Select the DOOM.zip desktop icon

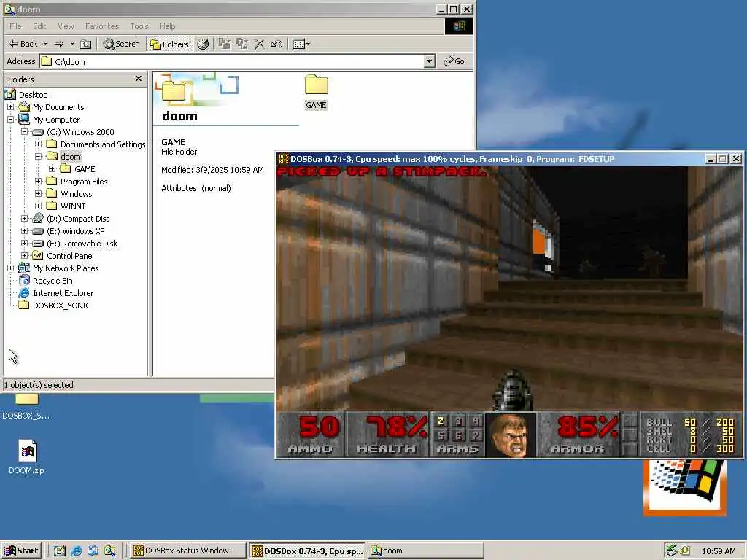(27, 456)
